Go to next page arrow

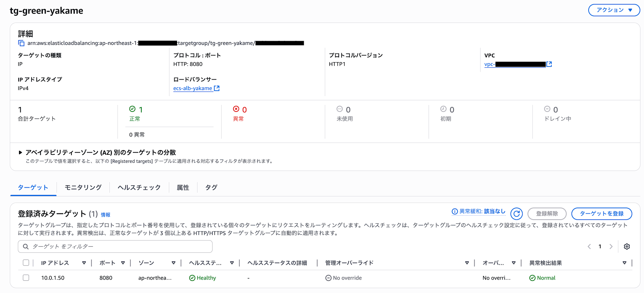click(x=611, y=247)
